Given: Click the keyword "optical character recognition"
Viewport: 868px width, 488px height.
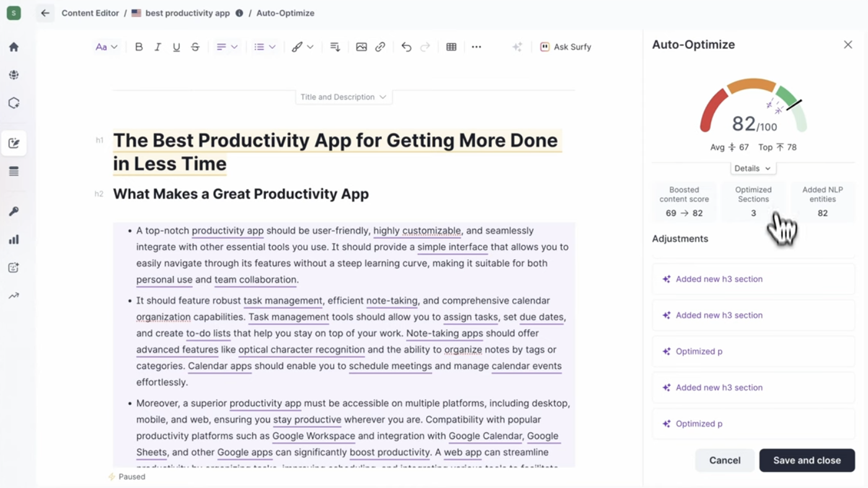Looking at the screenshot, I should coord(301,350).
